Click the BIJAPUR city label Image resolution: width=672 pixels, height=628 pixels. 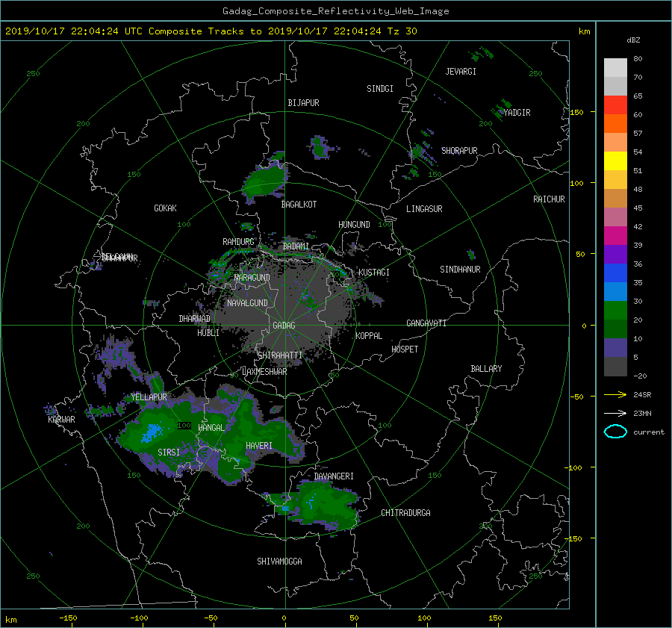pyautogui.click(x=303, y=103)
